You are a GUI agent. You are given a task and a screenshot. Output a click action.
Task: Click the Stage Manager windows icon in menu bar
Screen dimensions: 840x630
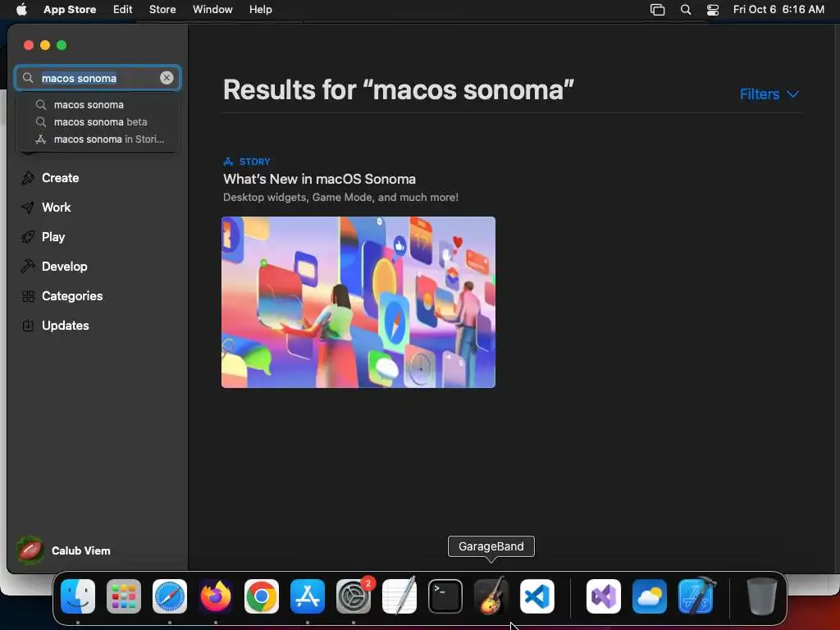[x=657, y=10]
